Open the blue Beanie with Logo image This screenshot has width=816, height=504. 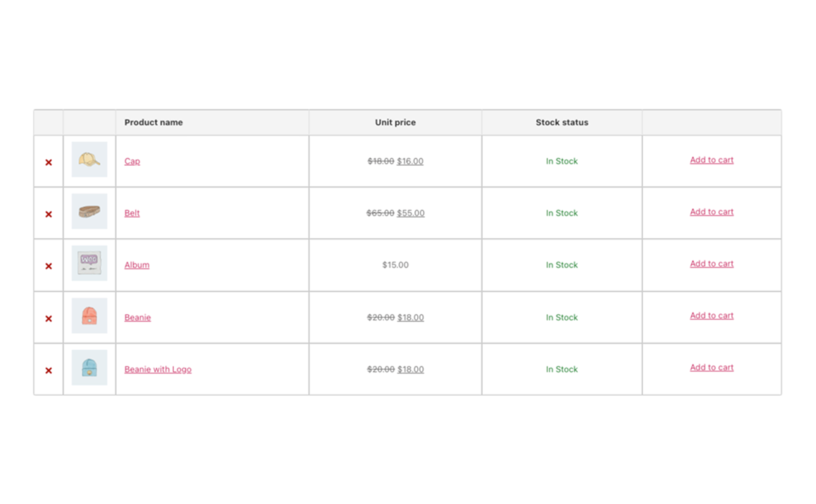pyautogui.click(x=89, y=368)
